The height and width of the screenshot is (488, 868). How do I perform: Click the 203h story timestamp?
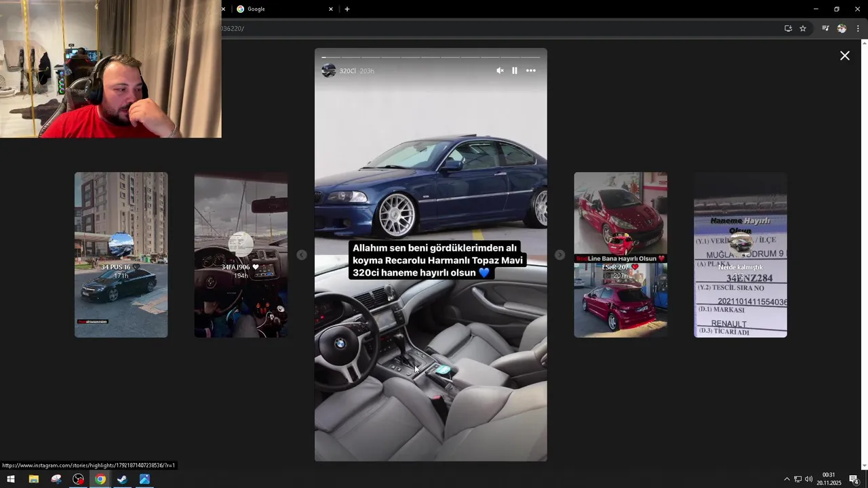pos(367,71)
